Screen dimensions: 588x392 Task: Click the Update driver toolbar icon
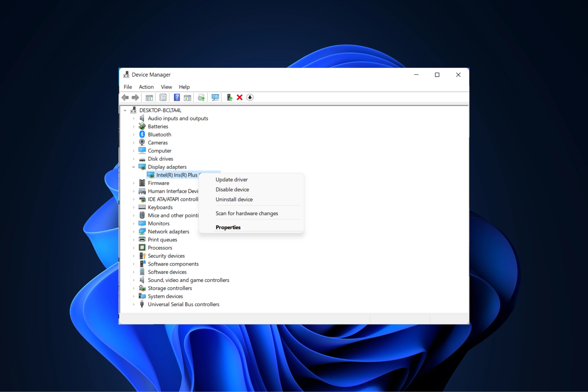click(x=201, y=97)
